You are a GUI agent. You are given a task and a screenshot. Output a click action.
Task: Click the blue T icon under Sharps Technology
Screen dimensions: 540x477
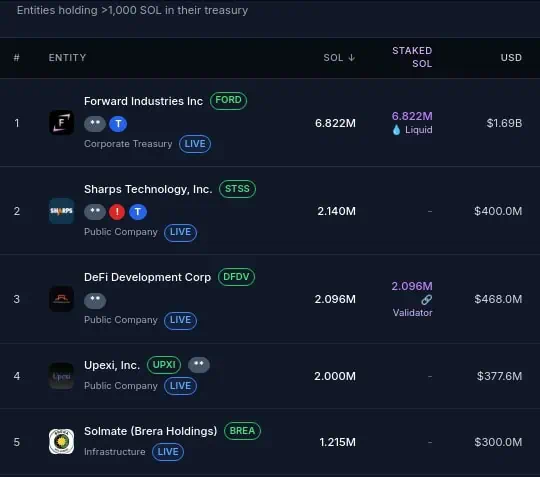tap(138, 212)
